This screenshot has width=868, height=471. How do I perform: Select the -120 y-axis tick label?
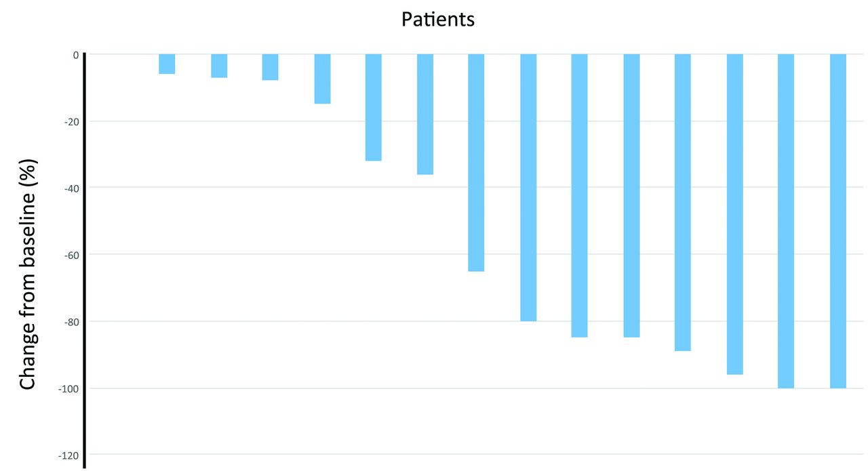(69, 455)
